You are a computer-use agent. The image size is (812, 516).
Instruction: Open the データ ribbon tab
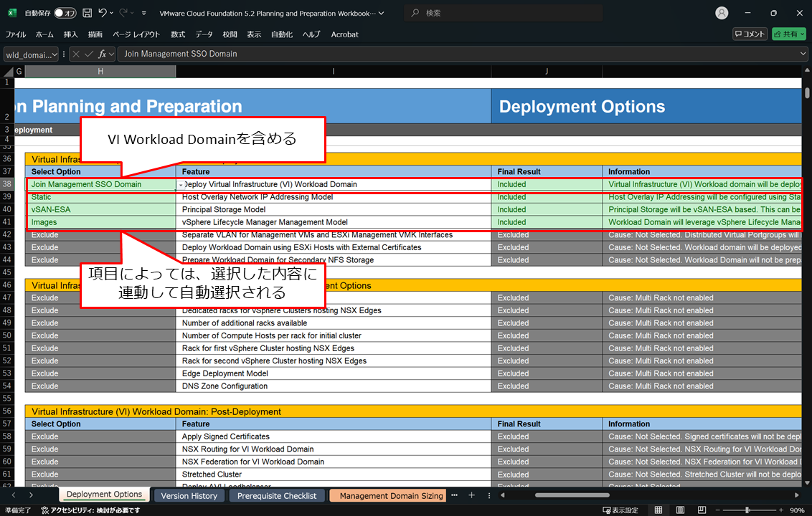coord(204,34)
